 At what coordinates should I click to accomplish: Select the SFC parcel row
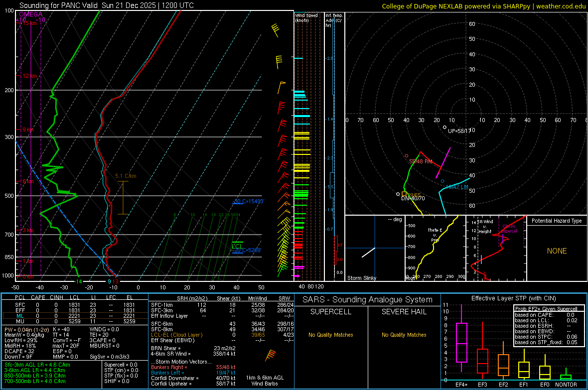click(x=75, y=305)
